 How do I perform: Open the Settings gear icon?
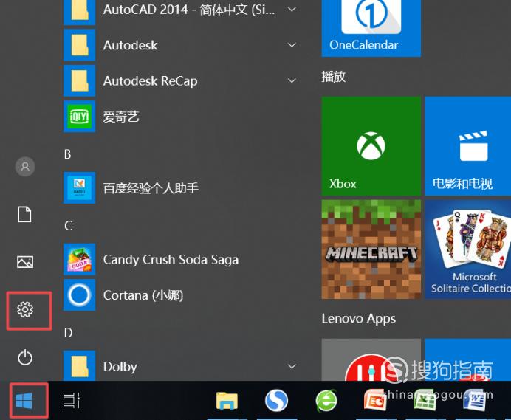(25, 309)
